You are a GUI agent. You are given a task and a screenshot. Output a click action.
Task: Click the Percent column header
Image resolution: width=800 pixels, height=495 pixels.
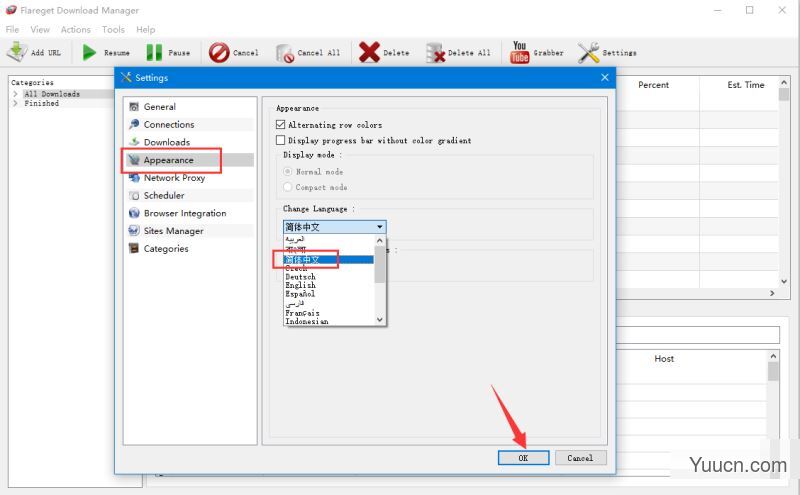tap(654, 85)
